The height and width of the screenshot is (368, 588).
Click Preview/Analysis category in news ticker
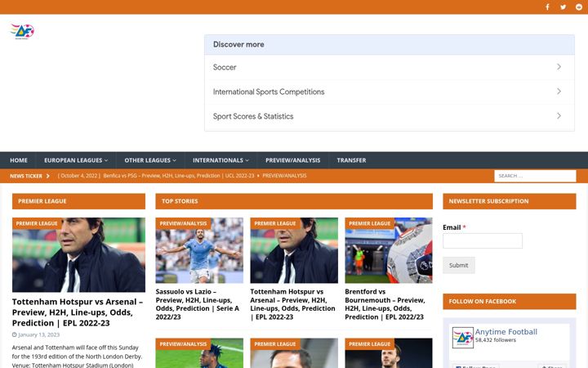(284, 176)
